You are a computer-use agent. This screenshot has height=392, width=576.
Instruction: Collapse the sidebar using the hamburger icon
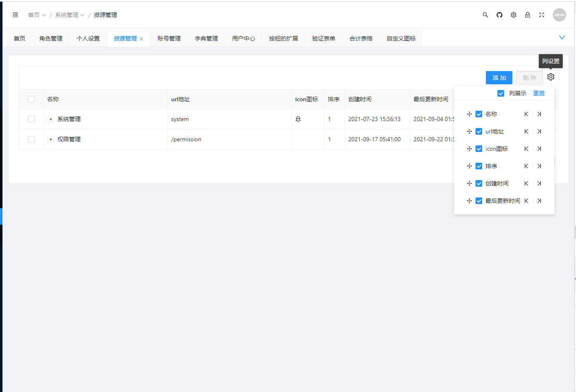[x=15, y=14]
